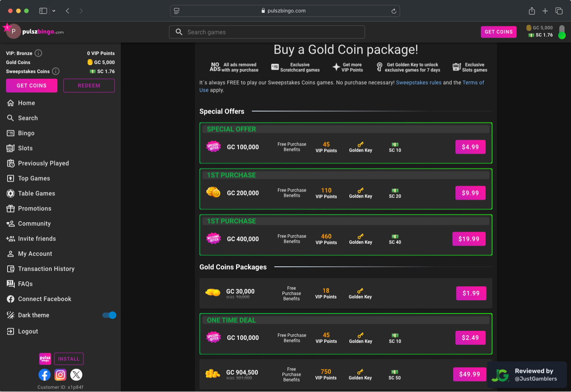This screenshot has width=571, height=392.
Task: Reload the page with the refresh icon
Action: coord(394,11)
